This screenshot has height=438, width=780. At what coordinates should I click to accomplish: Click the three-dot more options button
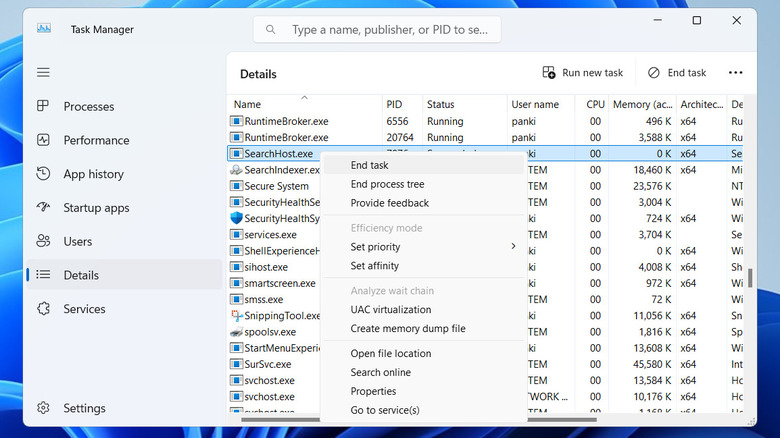736,73
